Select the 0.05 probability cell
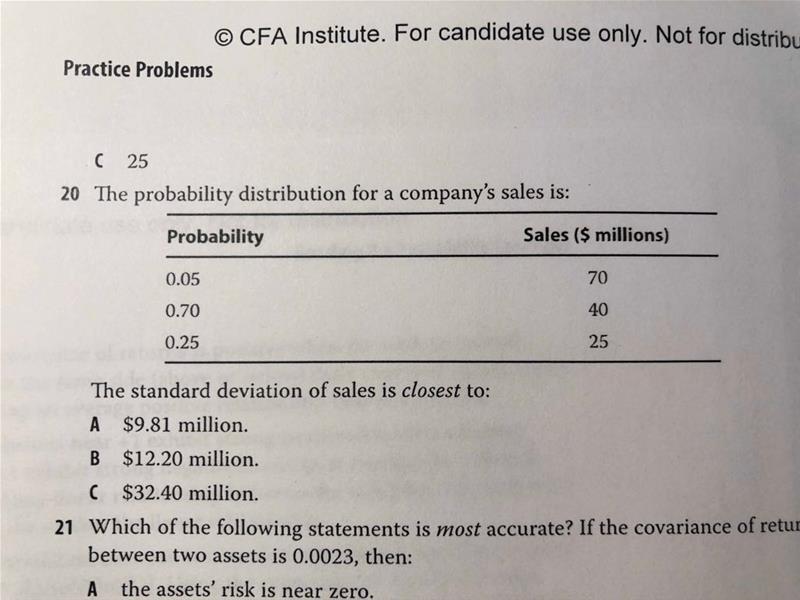 (182, 278)
